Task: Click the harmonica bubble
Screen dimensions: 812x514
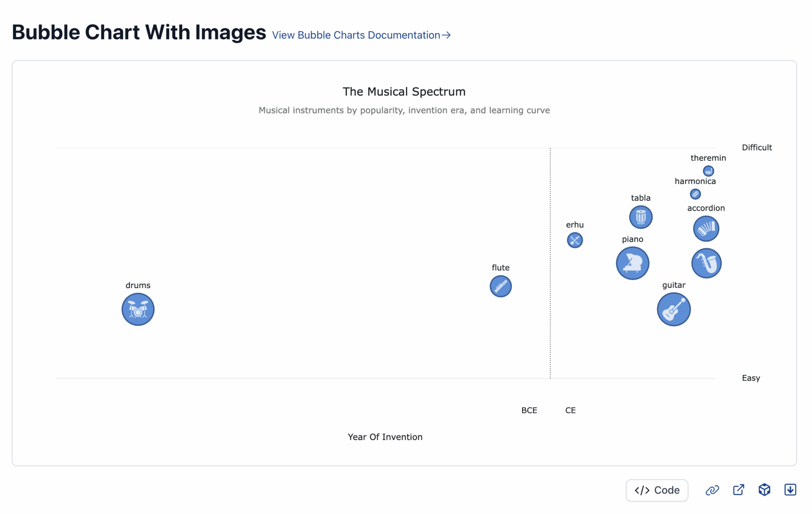Action: pyautogui.click(x=695, y=194)
